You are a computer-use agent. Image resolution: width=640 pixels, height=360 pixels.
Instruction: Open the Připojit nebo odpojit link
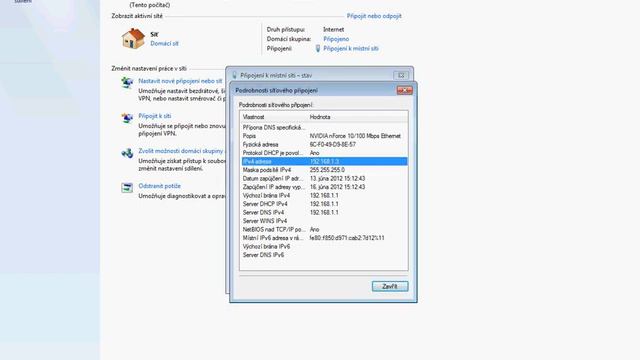tap(374, 16)
